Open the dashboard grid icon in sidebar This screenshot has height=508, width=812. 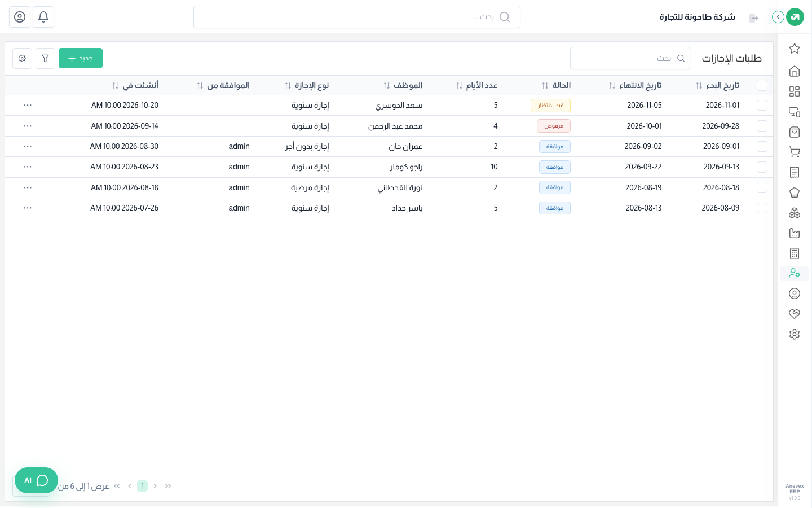click(x=795, y=91)
